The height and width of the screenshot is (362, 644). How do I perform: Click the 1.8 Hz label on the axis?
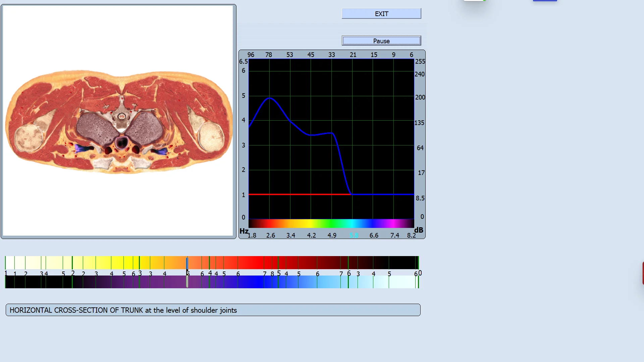click(x=252, y=235)
